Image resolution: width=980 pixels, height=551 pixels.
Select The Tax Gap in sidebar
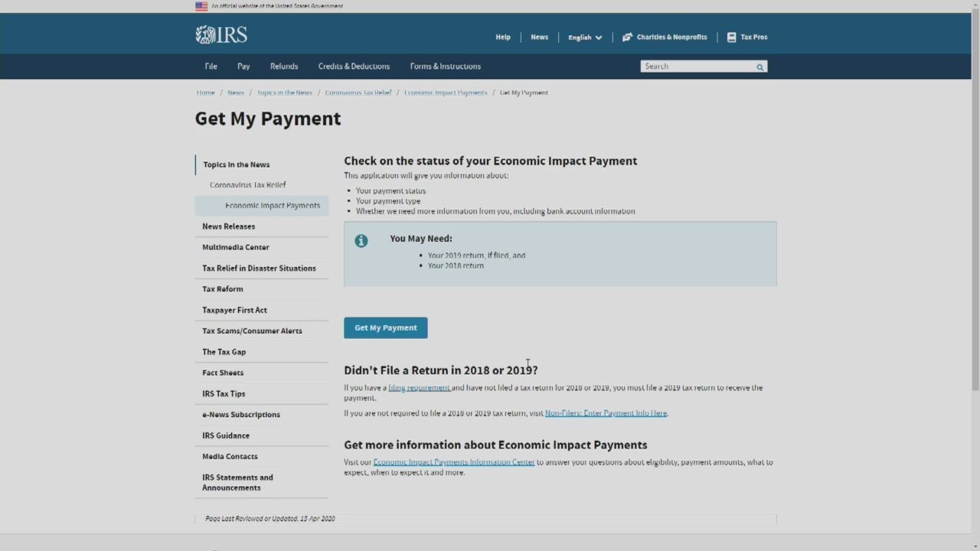coord(224,352)
